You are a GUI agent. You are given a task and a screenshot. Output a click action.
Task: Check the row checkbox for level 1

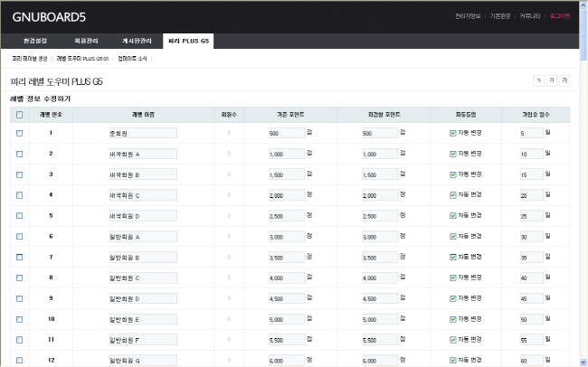[20, 133]
